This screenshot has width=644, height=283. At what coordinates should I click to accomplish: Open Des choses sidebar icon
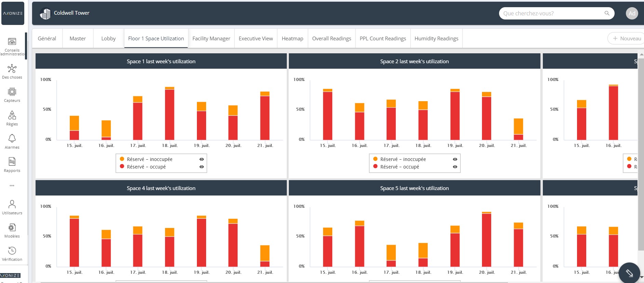point(12,69)
